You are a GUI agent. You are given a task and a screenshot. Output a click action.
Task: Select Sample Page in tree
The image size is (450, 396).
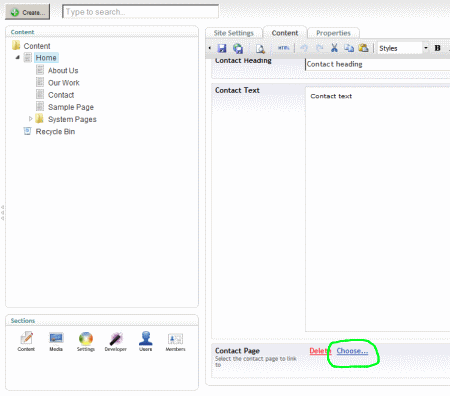coord(71,107)
